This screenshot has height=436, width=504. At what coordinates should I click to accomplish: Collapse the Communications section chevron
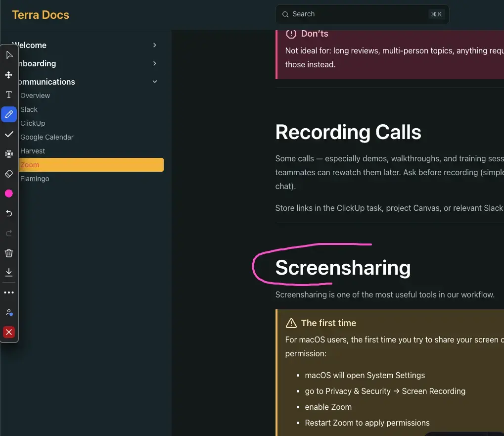(x=155, y=82)
